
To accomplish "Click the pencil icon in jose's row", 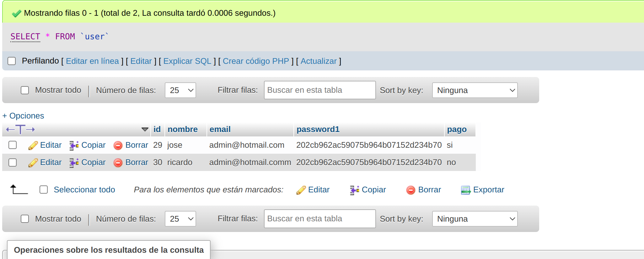I will pyautogui.click(x=33, y=145).
